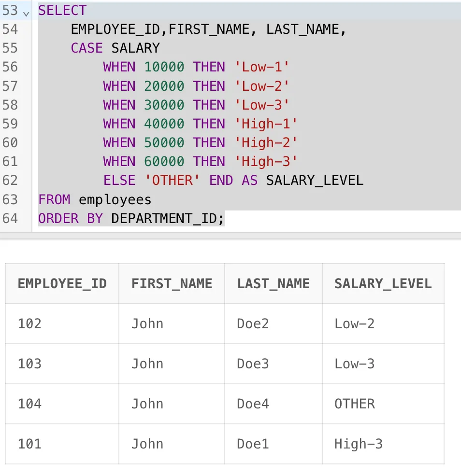This screenshot has width=461, height=476.
Task: Select the Low-3 result cell
Action: [383, 364]
